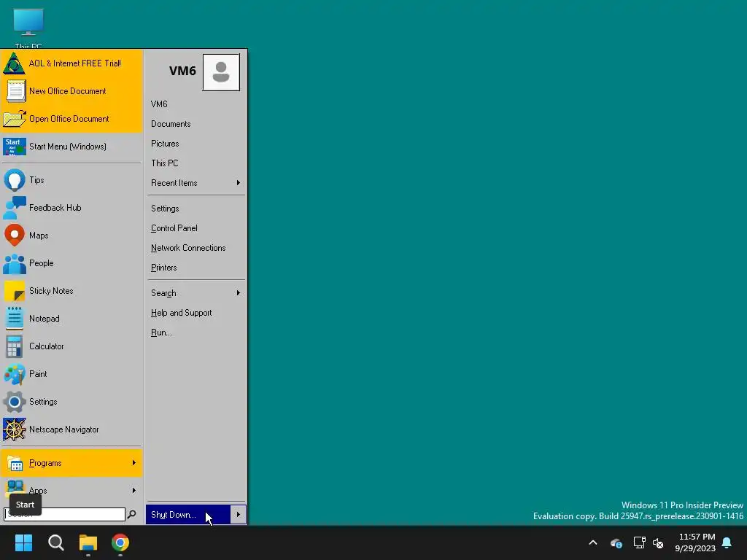Open Google Chrome from the taskbar
The image size is (747, 560).
click(120, 542)
